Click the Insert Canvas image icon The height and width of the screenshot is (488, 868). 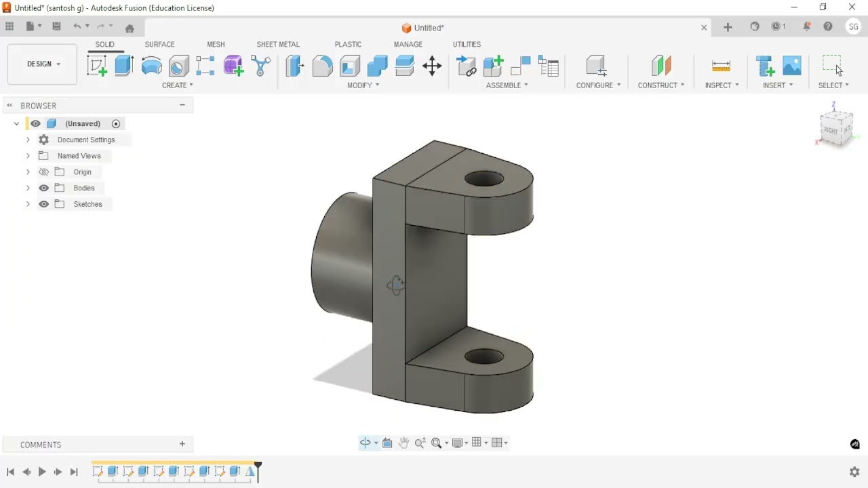click(x=792, y=66)
